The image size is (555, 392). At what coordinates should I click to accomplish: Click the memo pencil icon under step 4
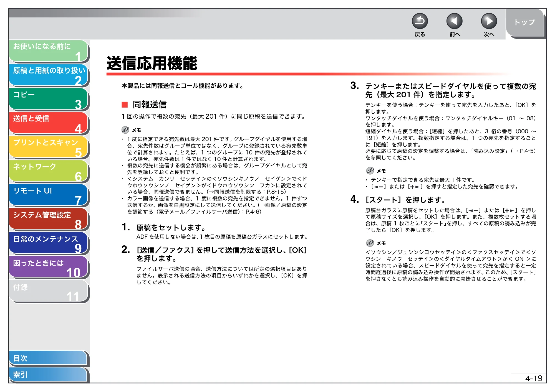(370, 243)
